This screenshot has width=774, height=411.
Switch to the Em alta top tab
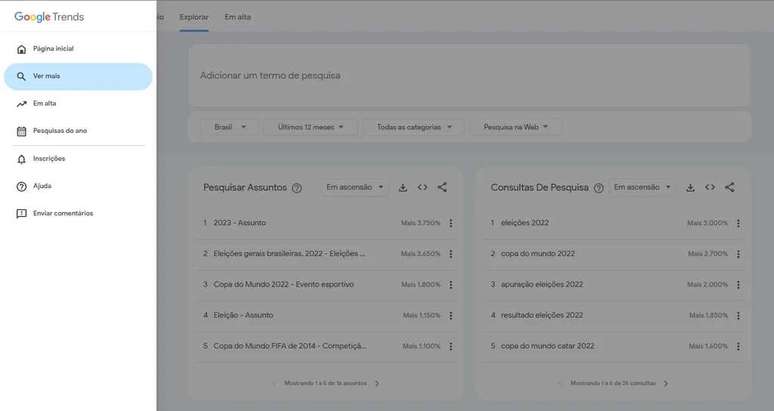point(237,17)
